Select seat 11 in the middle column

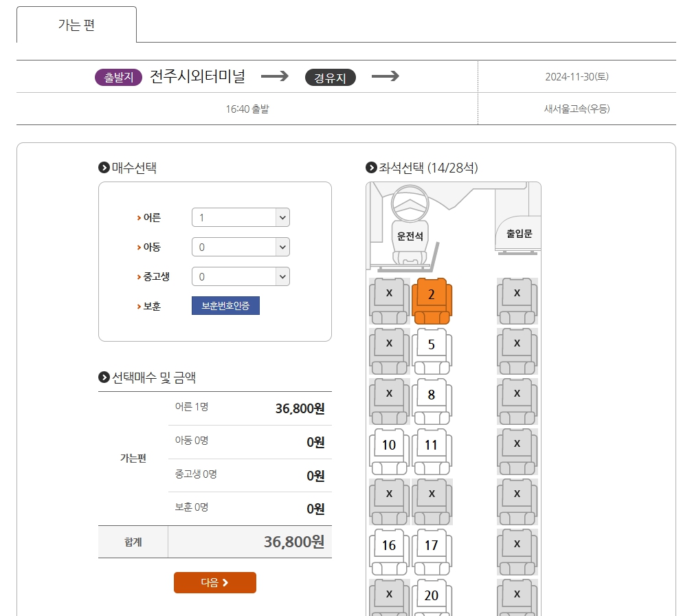click(432, 445)
